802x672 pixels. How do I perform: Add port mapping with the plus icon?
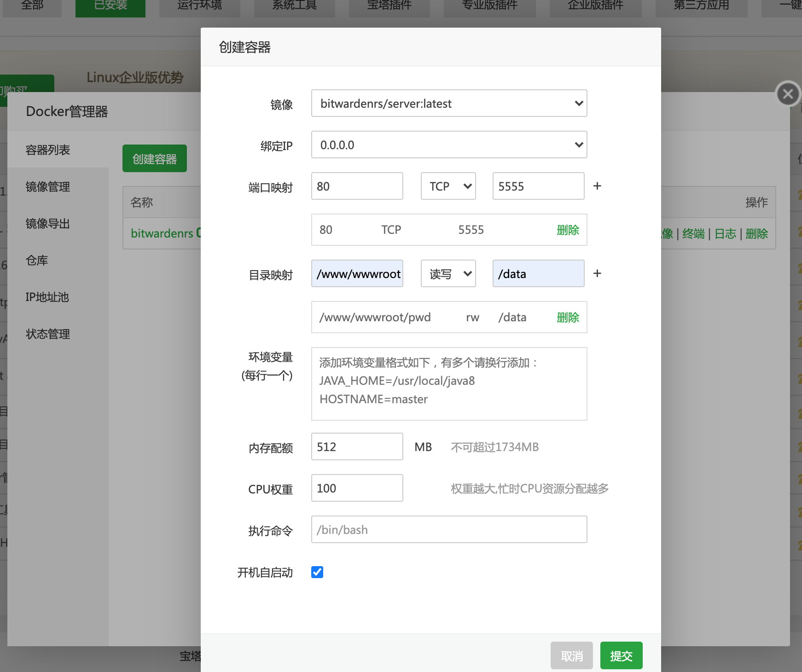(x=597, y=186)
